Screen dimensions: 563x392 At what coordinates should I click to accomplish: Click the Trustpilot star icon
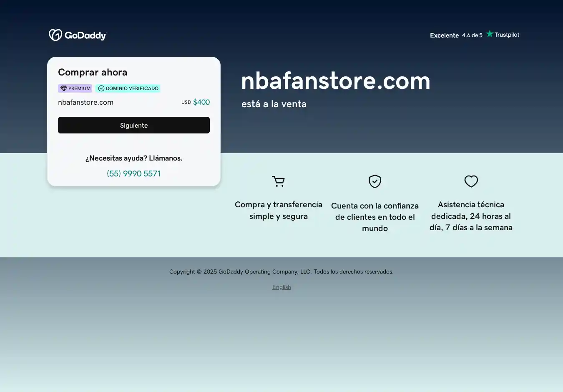pos(490,34)
